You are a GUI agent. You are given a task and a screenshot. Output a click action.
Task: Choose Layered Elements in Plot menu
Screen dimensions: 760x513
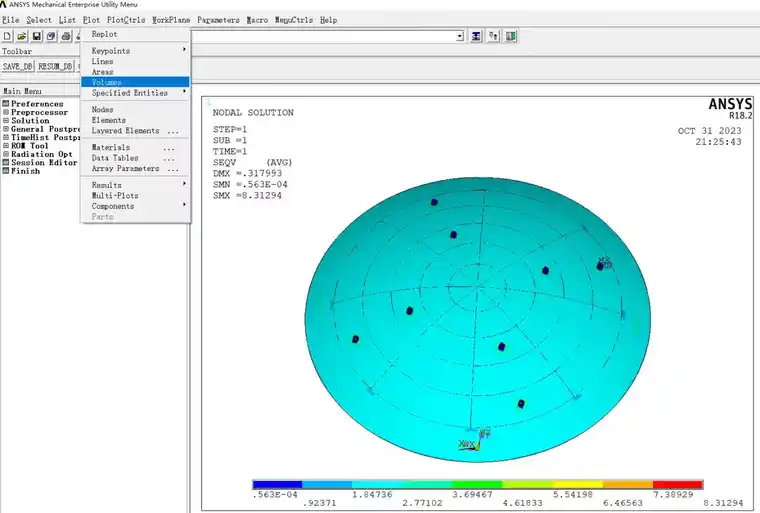coord(135,130)
